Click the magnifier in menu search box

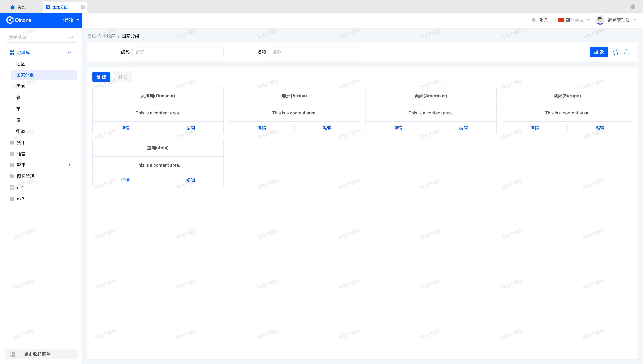point(71,38)
